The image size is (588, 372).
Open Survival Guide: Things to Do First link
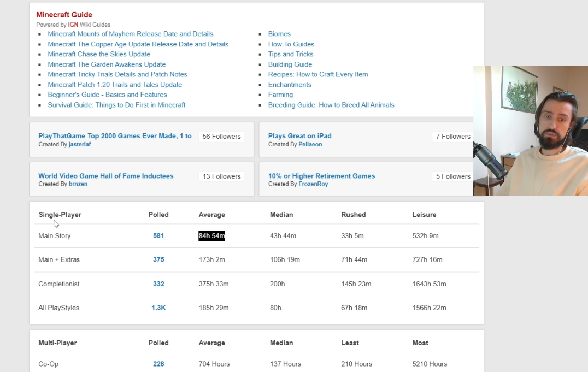coord(116,105)
